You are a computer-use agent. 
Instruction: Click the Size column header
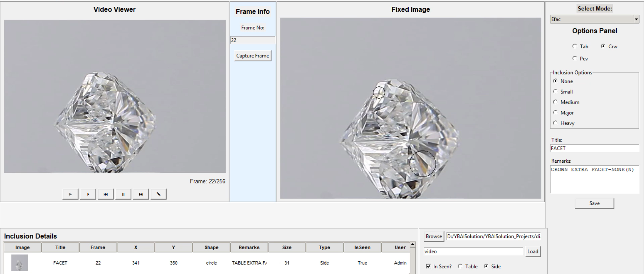pos(287,248)
